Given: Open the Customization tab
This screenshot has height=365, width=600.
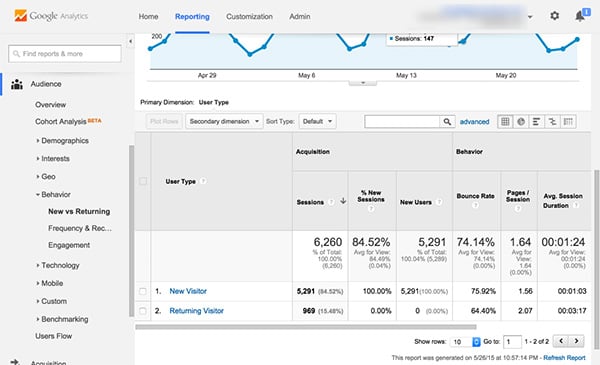Looking at the screenshot, I should [x=249, y=16].
